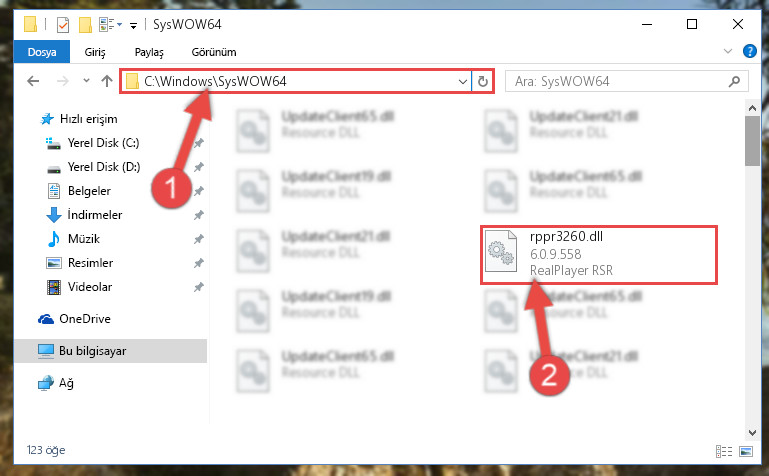Select the rppr3260.dll file
Screen dimensions: 769x476
point(599,254)
